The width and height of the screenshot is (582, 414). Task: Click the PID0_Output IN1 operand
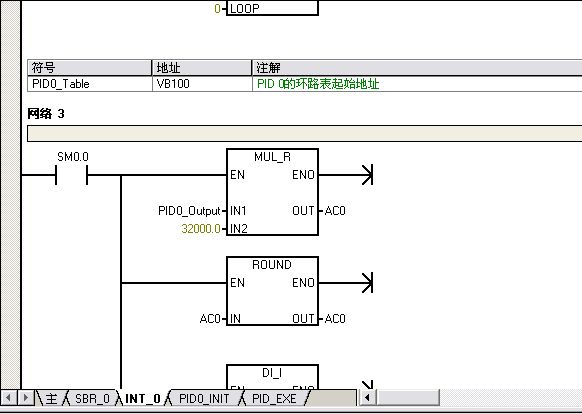coord(189,211)
